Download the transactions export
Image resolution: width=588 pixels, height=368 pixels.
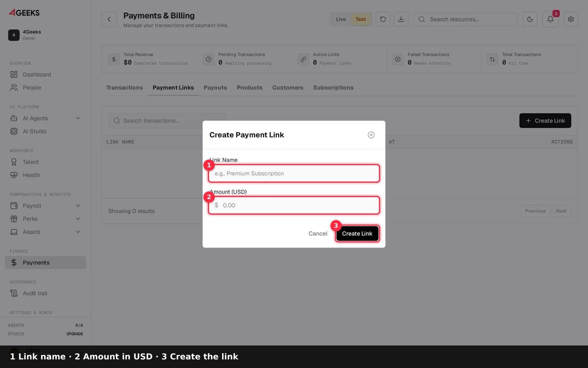tap(401, 19)
